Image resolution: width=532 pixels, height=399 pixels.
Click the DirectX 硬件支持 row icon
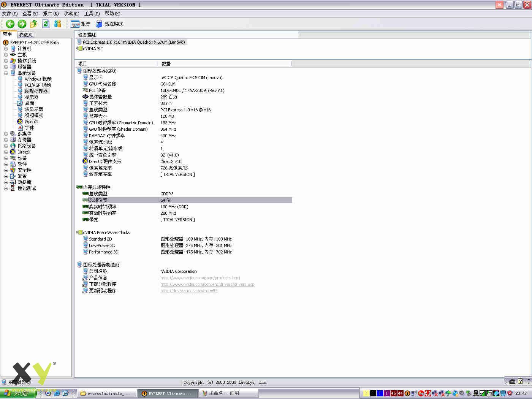(x=85, y=161)
